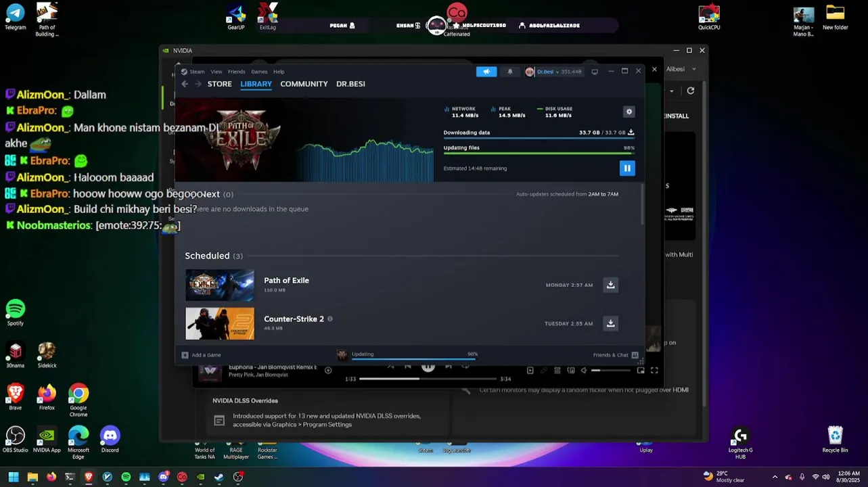The image size is (868, 487).
Task: Download the Counter-Strike 2 update now
Action: pyautogui.click(x=611, y=323)
